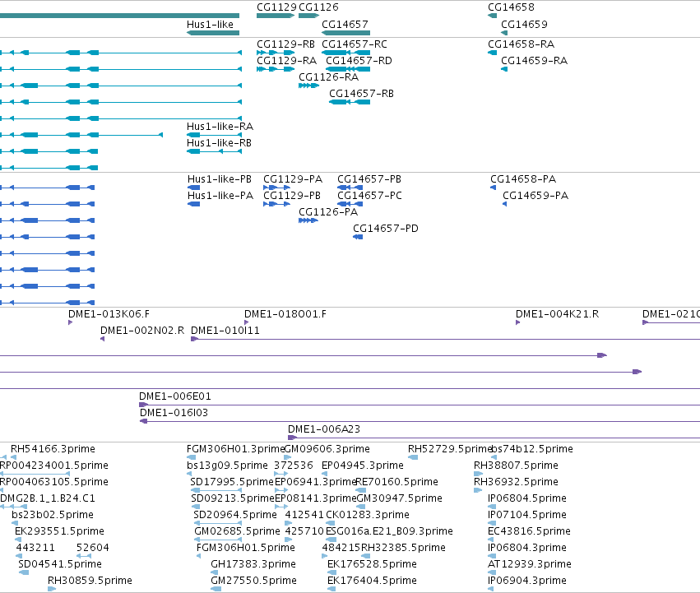Click EST RH52729.5prime
Image resolution: width=700 pixels, height=593 pixels.
click(x=450, y=449)
